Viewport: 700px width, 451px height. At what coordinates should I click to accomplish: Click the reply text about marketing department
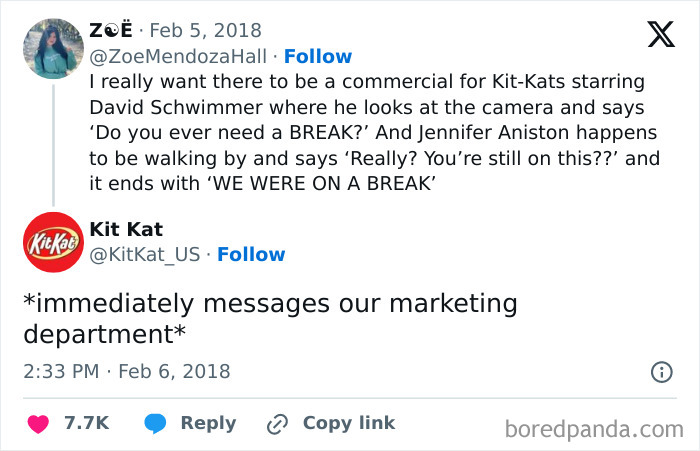coord(270,317)
